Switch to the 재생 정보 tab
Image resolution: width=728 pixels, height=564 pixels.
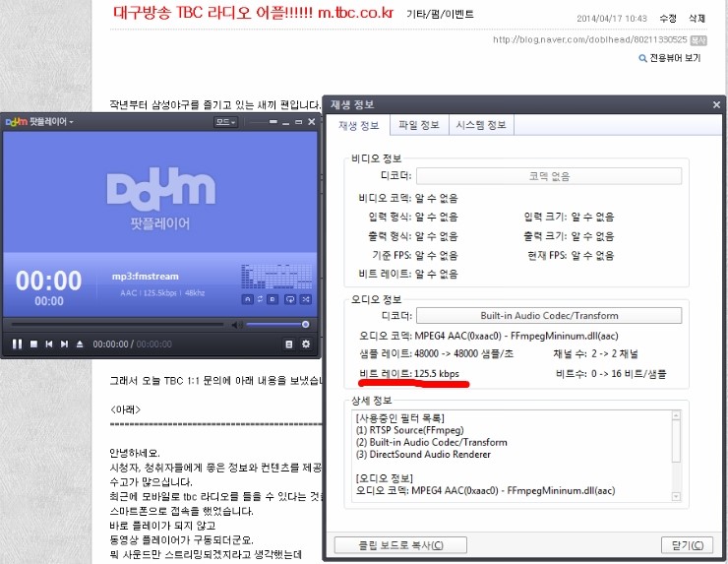click(x=359, y=125)
